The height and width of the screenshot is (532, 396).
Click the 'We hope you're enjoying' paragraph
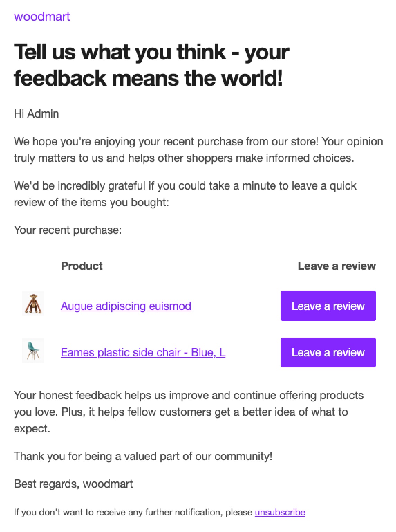pyautogui.click(x=198, y=150)
